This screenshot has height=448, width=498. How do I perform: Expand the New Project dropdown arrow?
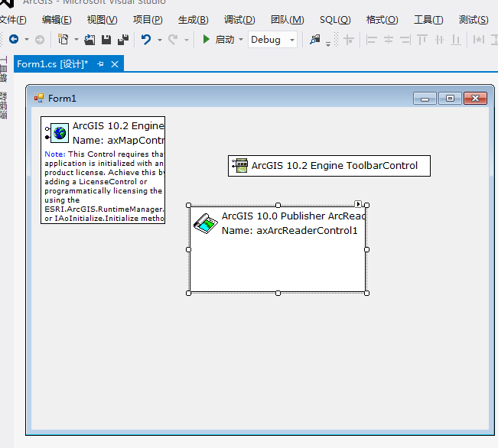click(x=76, y=40)
